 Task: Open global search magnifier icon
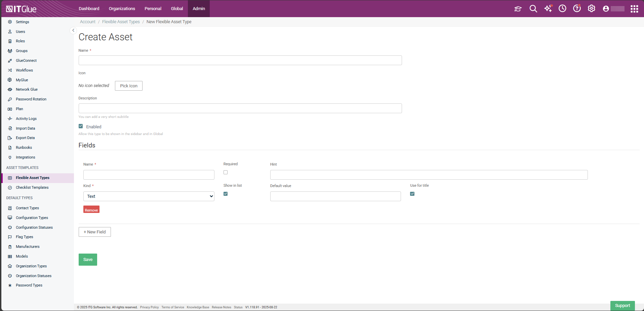point(533,9)
